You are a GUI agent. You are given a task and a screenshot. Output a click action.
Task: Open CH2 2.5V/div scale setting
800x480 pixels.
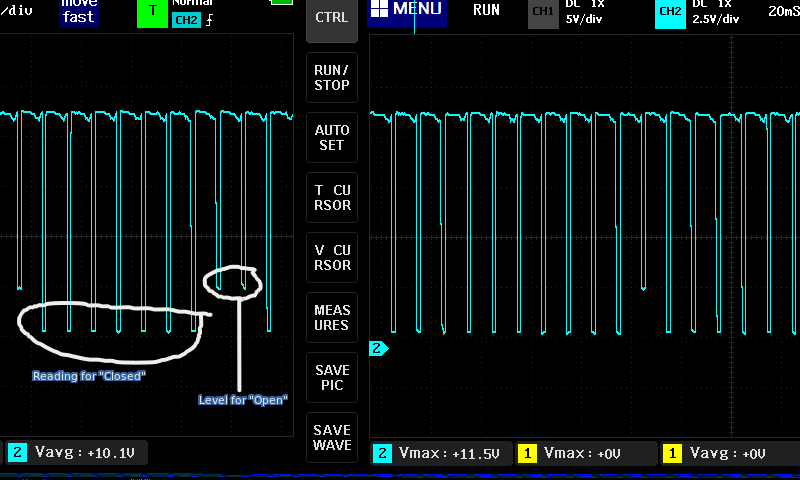coord(716,12)
